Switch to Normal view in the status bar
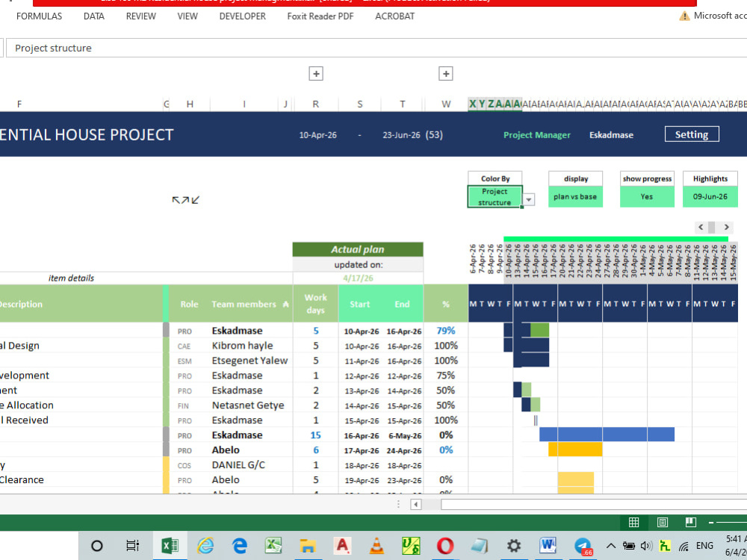 pos(633,523)
